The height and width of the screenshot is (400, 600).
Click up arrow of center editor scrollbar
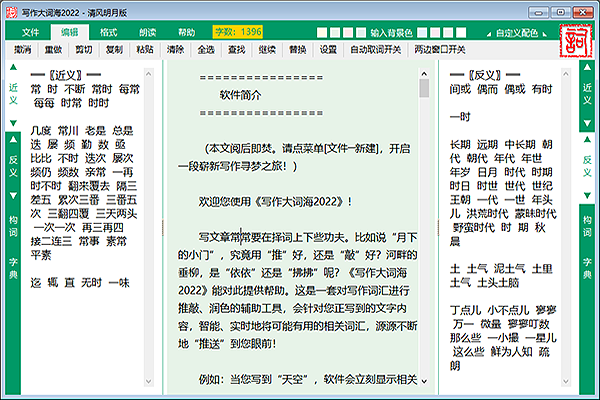click(x=424, y=74)
